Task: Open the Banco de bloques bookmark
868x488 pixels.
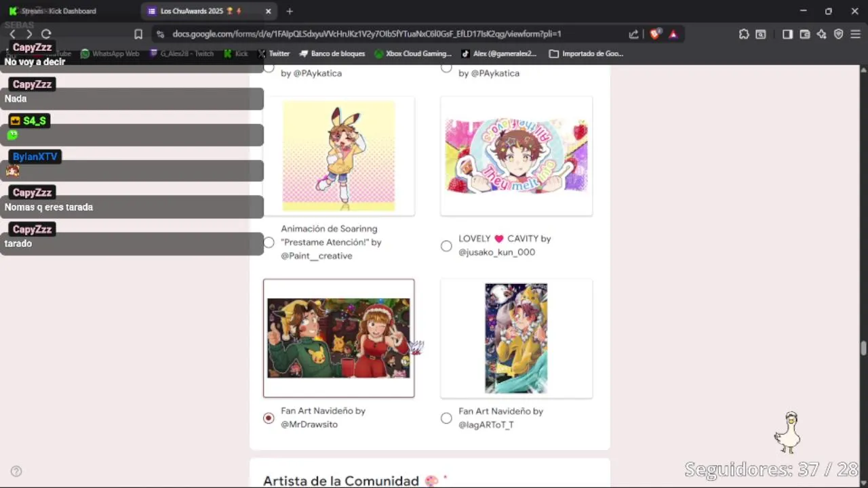Action: coord(332,54)
